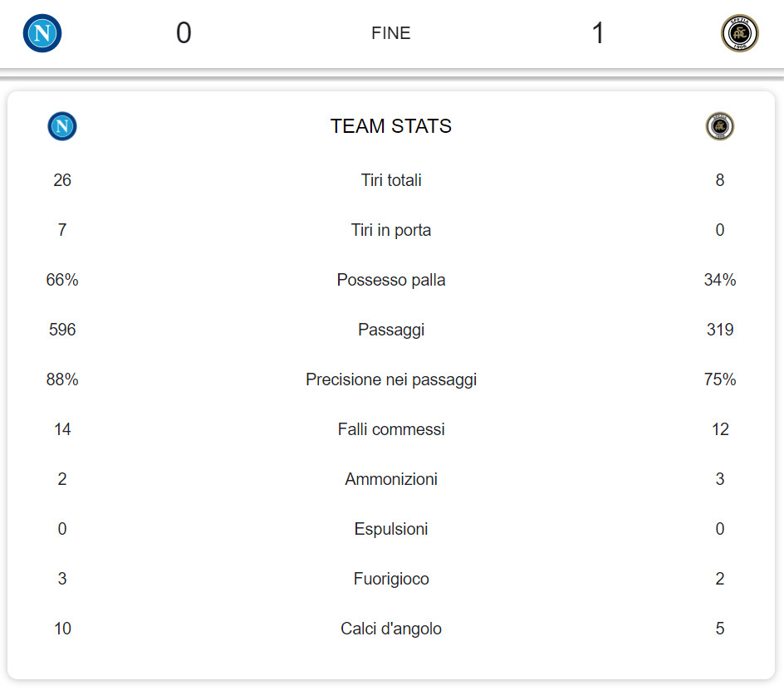Select the Tiri in porta stat label
This screenshot has height=695, width=784.
(x=391, y=230)
